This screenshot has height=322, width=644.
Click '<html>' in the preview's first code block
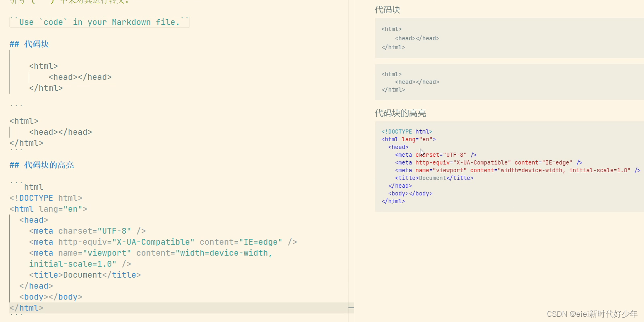coord(392,29)
